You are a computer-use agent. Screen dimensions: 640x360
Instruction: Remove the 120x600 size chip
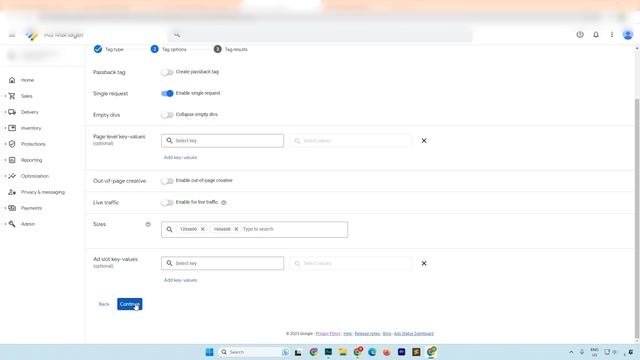click(x=202, y=229)
